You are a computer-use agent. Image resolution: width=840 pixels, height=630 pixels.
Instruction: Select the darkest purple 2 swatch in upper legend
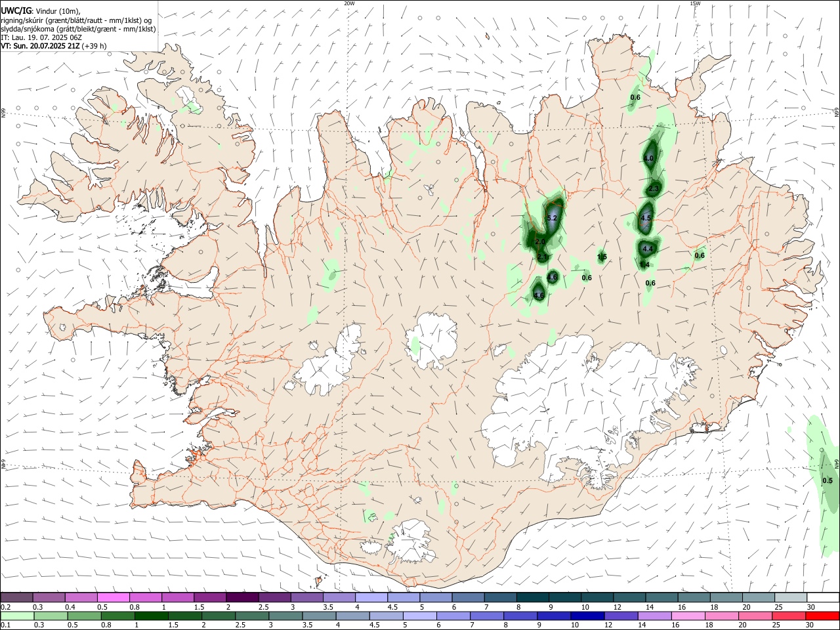click(x=242, y=597)
